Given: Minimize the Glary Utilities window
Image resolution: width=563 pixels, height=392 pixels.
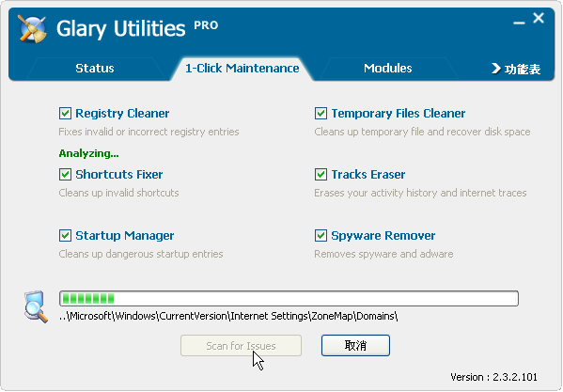Looking at the screenshot, I should (519, 23).
